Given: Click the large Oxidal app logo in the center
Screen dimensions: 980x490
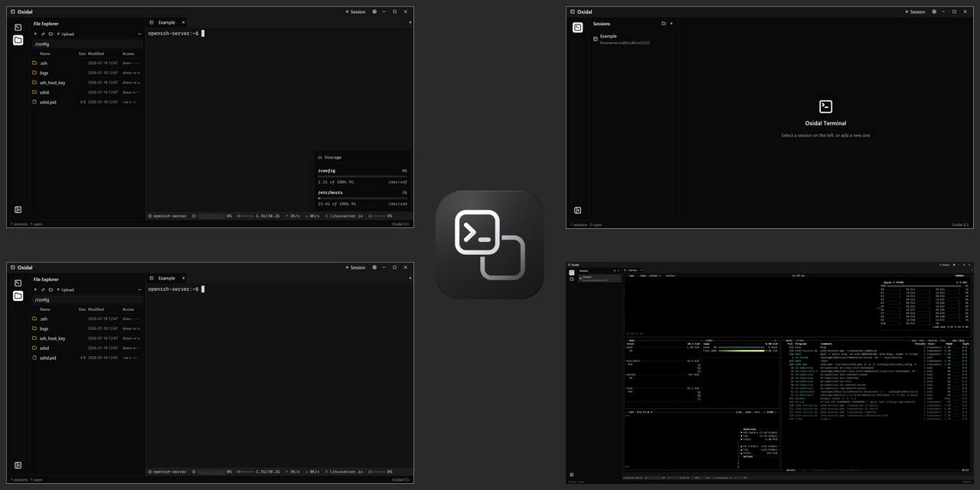Looking at the screenshot, I should 490,244.
